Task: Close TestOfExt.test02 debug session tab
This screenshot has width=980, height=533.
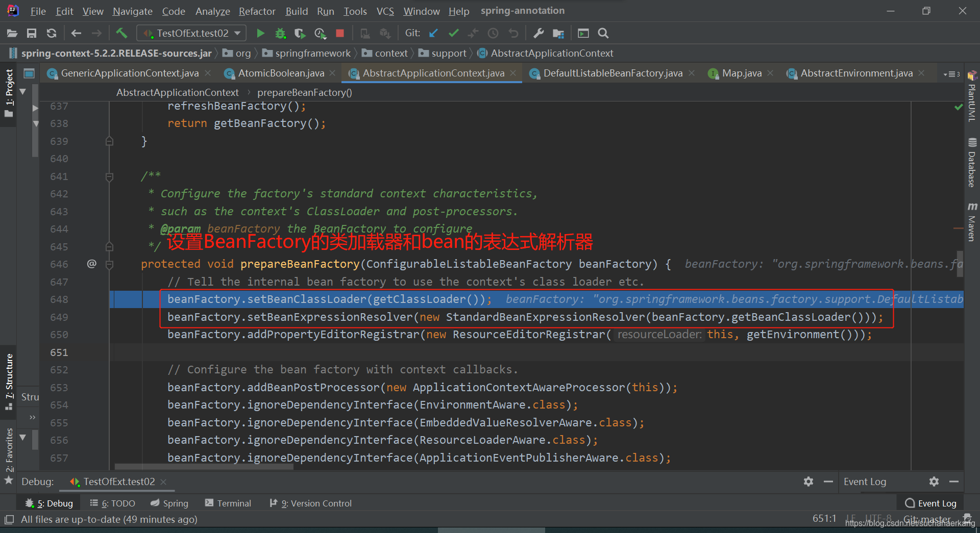Action: (163, 482)
